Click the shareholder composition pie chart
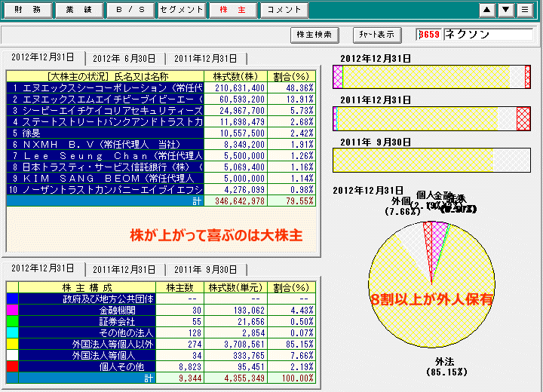Screen dimensions: 543x392 [x=431, y=284]
